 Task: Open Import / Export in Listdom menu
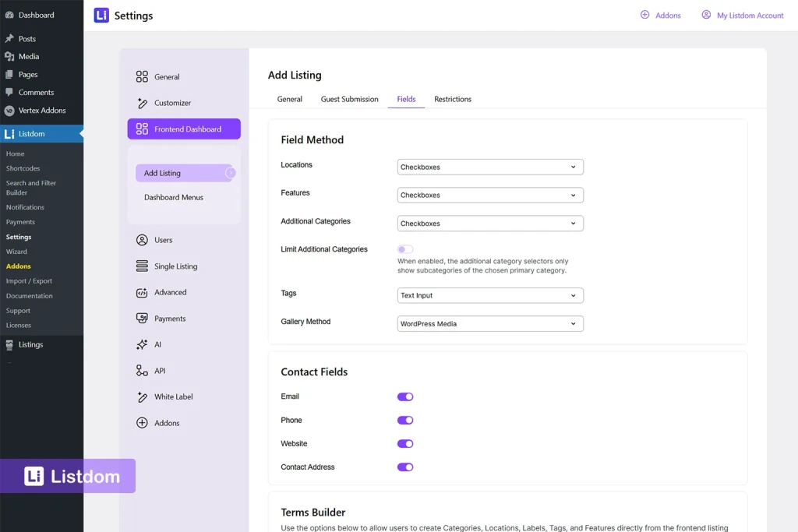pyautogui.click(x=29, y=281)
